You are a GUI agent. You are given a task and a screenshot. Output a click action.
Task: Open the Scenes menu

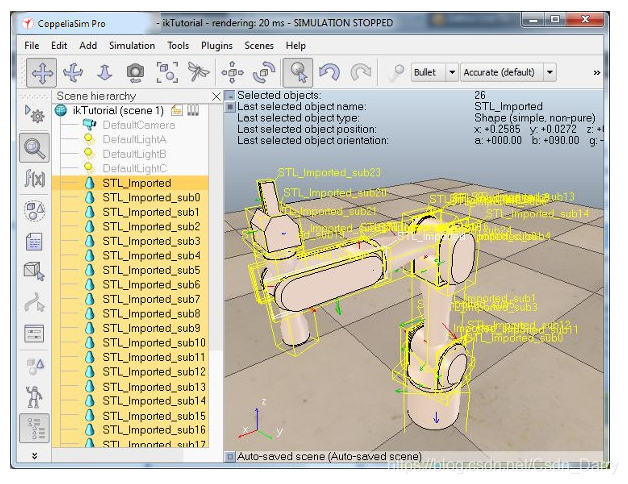tap(259, 46)
